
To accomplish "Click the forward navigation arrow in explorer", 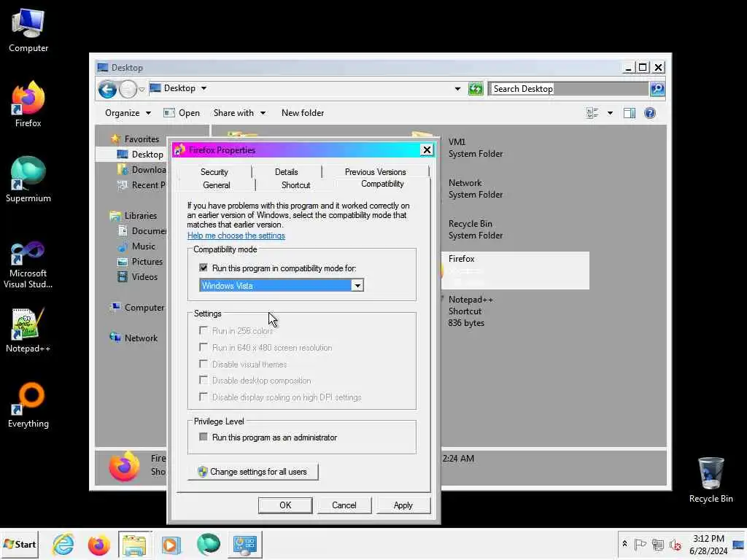I will click(128, 89).
